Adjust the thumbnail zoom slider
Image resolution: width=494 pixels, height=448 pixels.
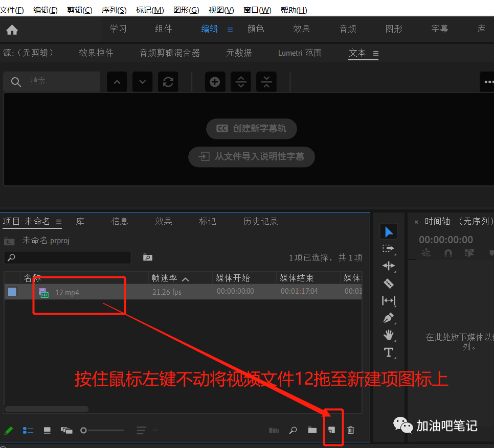click(x=102, y=430)
